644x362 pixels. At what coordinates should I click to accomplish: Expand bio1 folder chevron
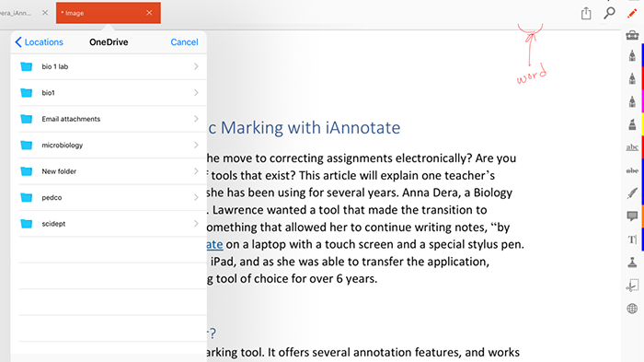196,92
